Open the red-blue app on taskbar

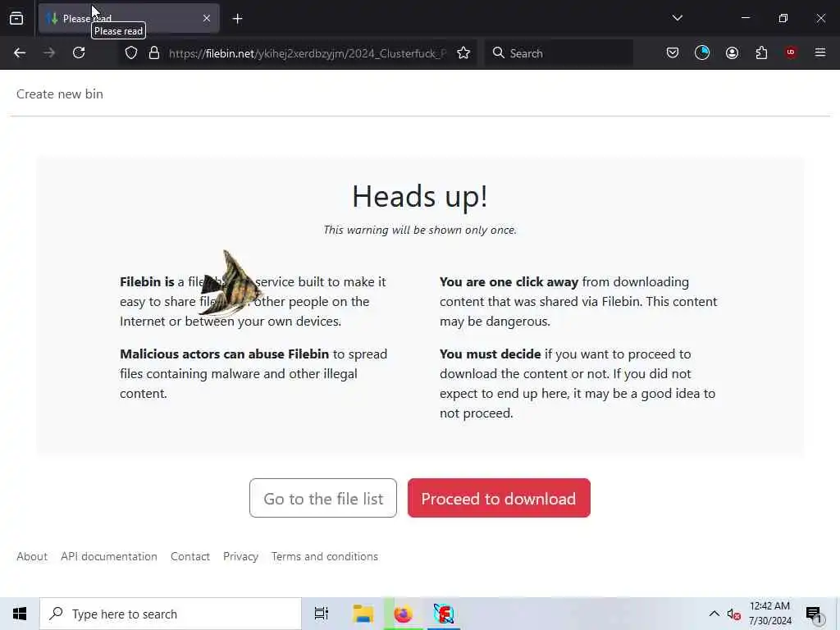point(444,614)
